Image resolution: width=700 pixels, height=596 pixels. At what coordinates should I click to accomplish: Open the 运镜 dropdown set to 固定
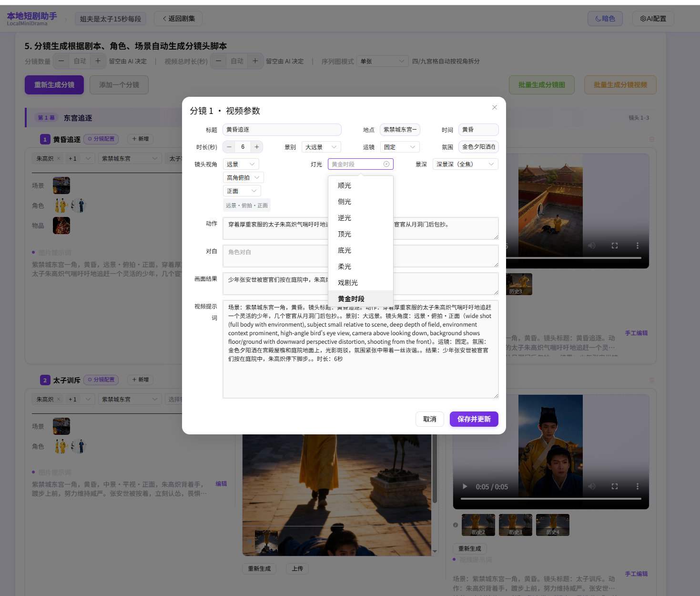(399, 146)
